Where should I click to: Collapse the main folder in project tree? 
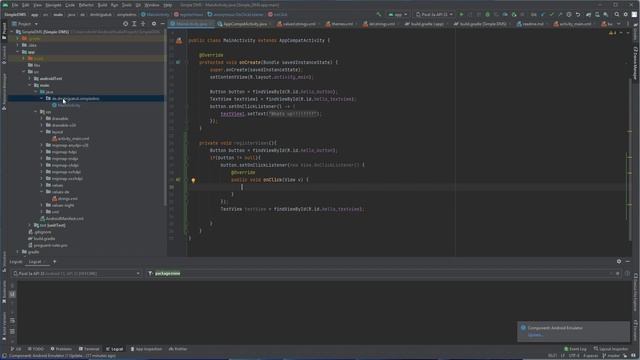point(30,85)
